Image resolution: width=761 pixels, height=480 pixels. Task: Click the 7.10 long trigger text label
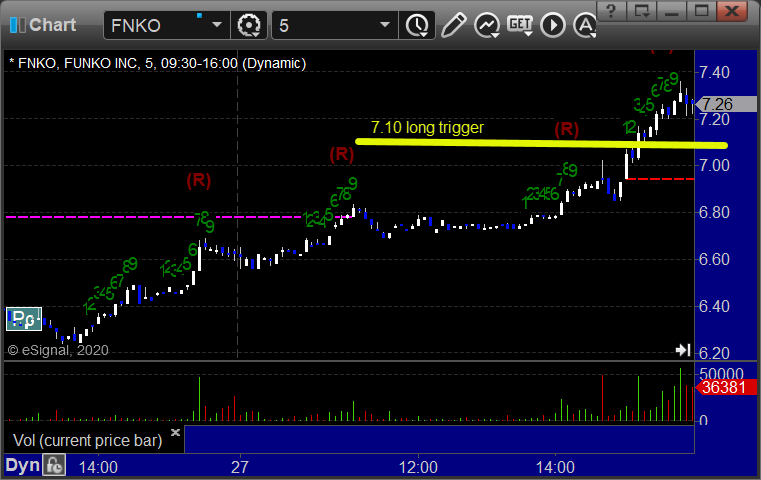coord(427,128)
